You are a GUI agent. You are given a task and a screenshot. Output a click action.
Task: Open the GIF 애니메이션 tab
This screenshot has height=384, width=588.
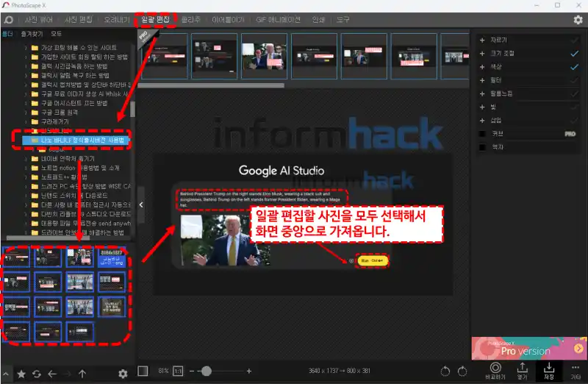(x=279, y=20)
